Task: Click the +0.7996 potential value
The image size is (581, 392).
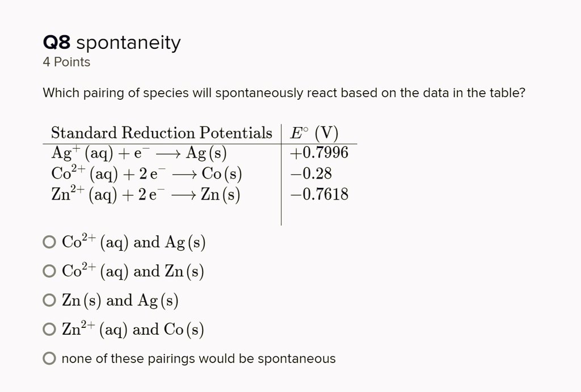Action: click(x=319, y=152)
